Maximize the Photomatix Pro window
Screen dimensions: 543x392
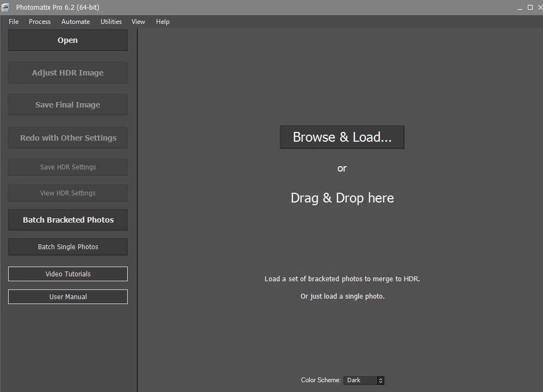pos(530,7)
